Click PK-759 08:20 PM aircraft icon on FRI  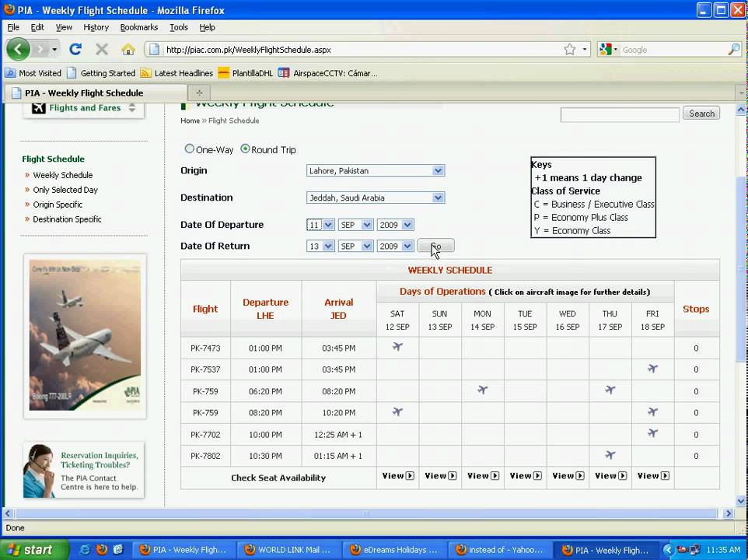(x=652, y=411)
